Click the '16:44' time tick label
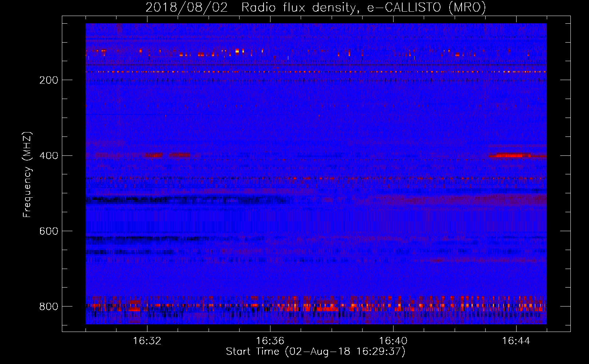Viewport: 589px width, 364px height. 516,341
